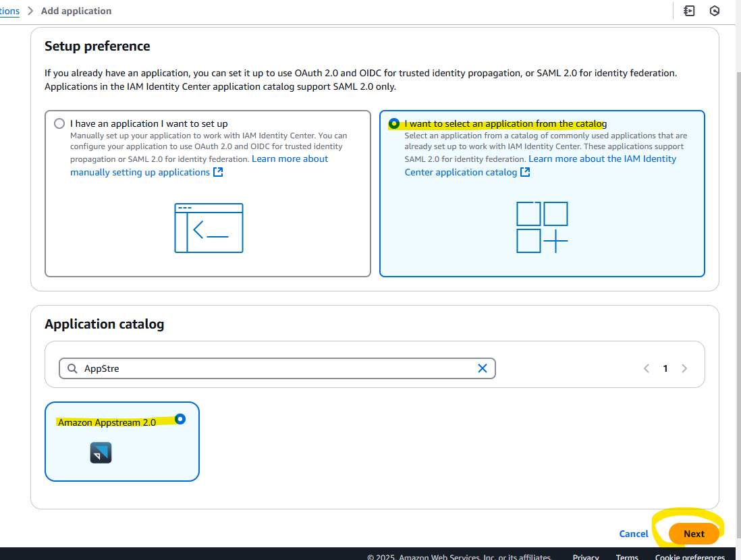741x560 pixels.
Task: Click the catalog grid-plus illustration
Action: 542,227
